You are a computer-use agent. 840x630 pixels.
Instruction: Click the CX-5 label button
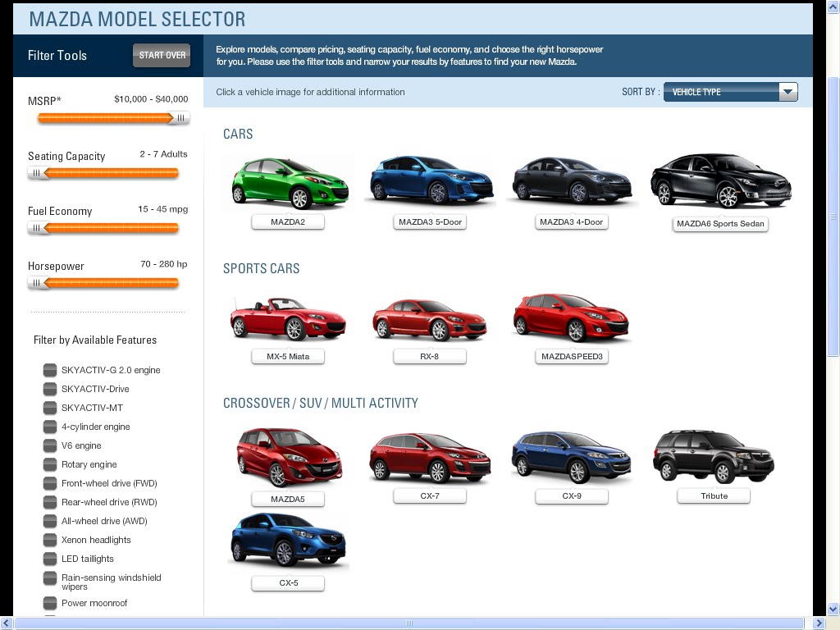click(x=288, y=583)
